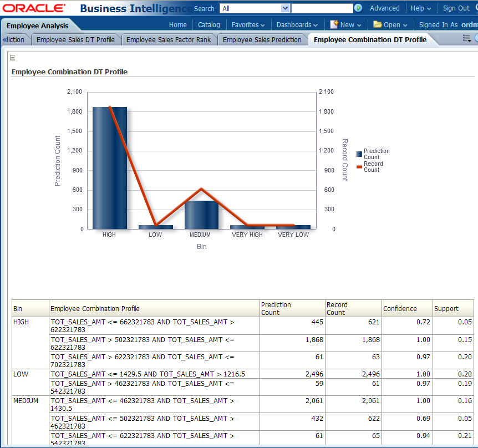478x448 pixels.
Task: Open the Help menu
Action: [x=421, y=8]
